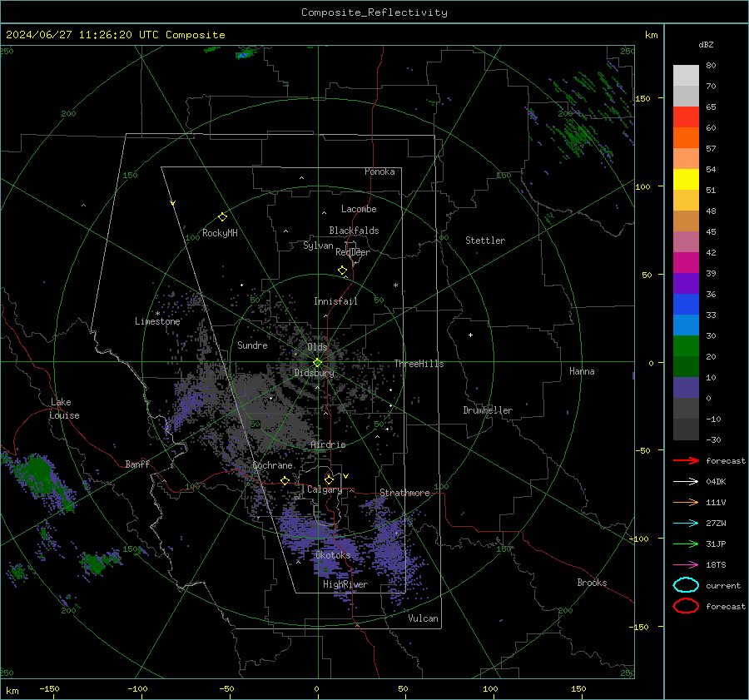Click the RedDeer city label
This screenshot has height=700, width=749.
[x=353, y=252]
